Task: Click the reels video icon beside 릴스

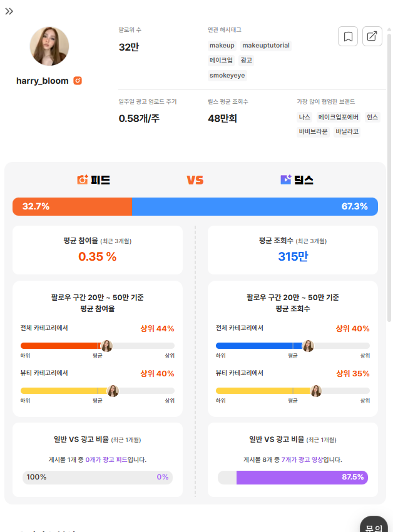Action: coord(286,179)
